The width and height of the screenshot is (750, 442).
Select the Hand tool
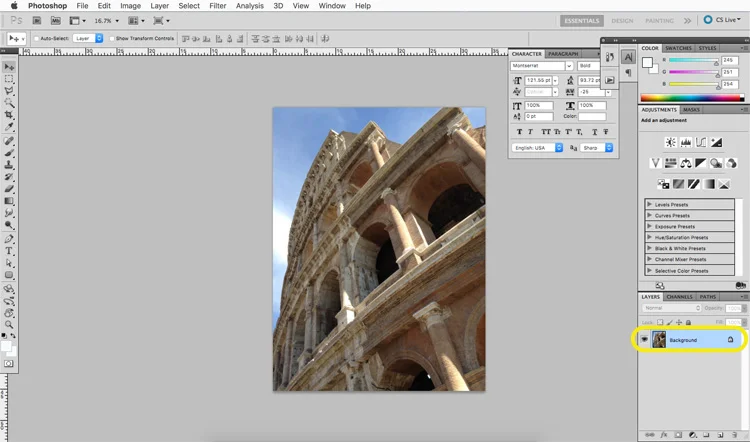[x=9, y=313]
